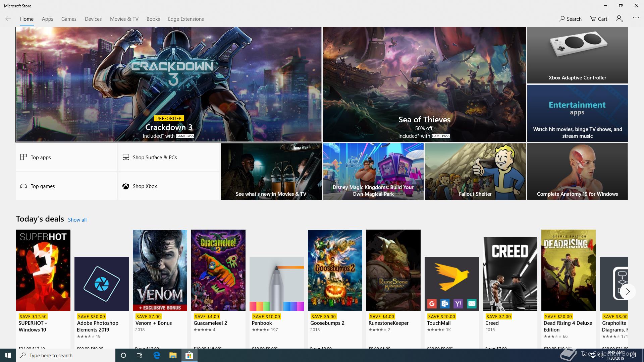This screenshot has width=644, height=362.
Task: Open the Top apps tile
Action: (66, 157)
